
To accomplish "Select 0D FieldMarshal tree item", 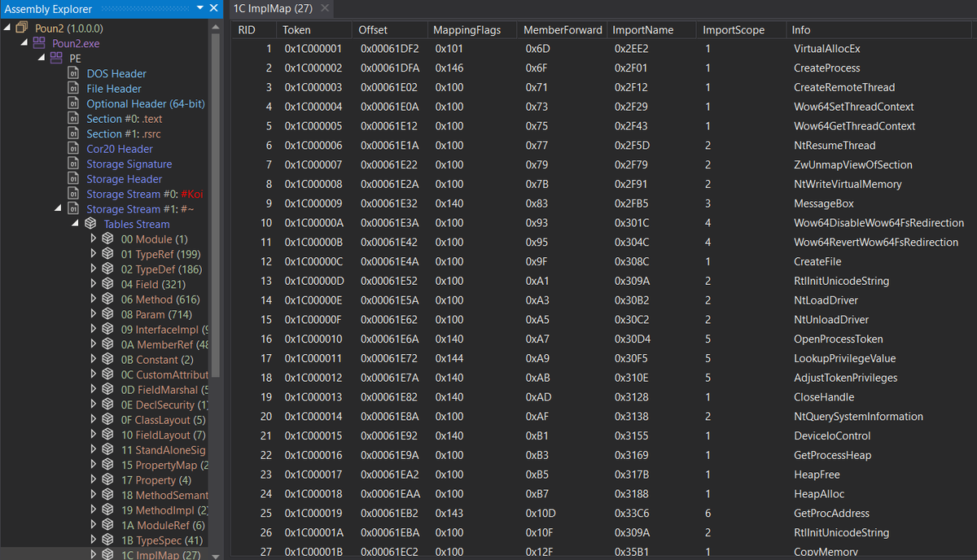I will pos(164,390).
